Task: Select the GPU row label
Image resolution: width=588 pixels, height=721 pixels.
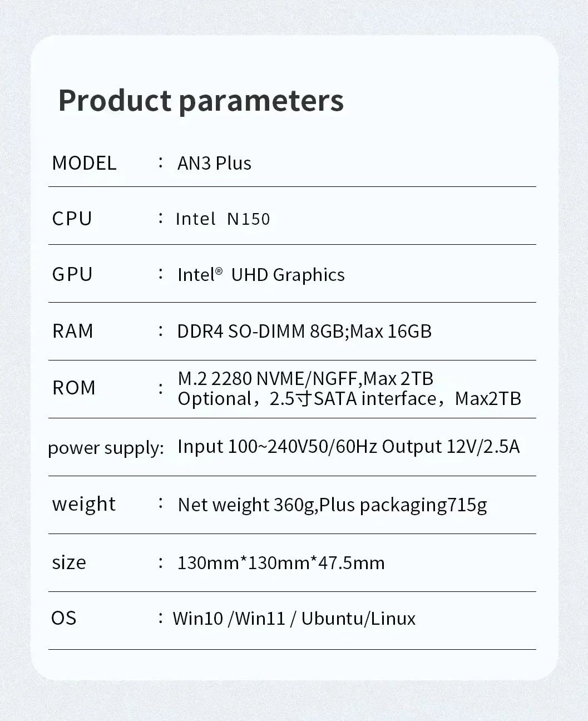Action: tap(72, 274)
